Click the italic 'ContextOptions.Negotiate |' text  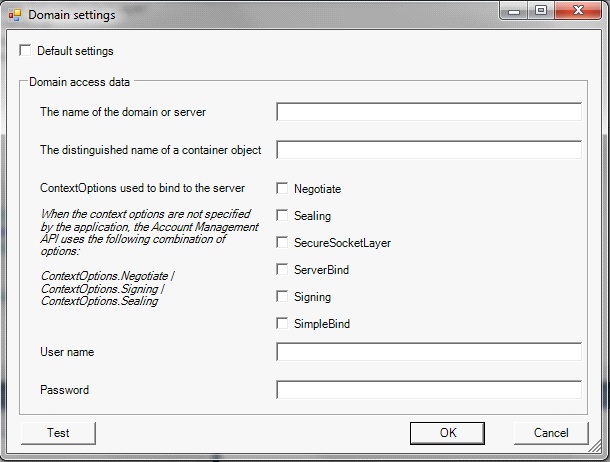tap(108, 276)
